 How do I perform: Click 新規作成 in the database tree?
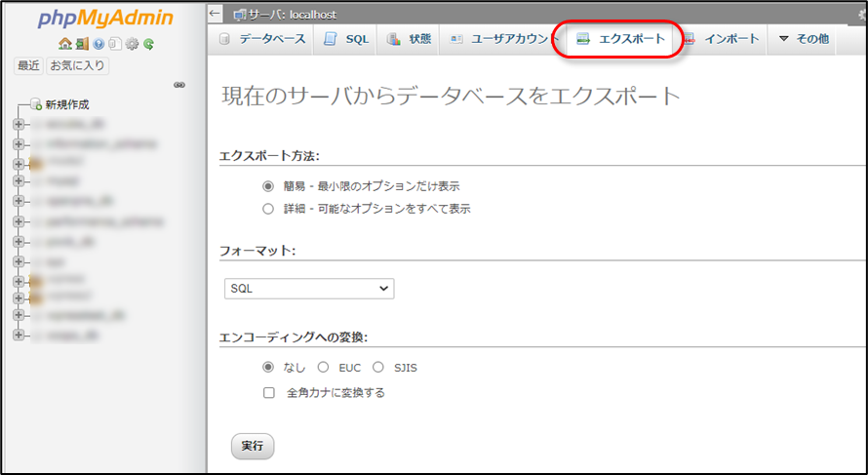point(66,104)
